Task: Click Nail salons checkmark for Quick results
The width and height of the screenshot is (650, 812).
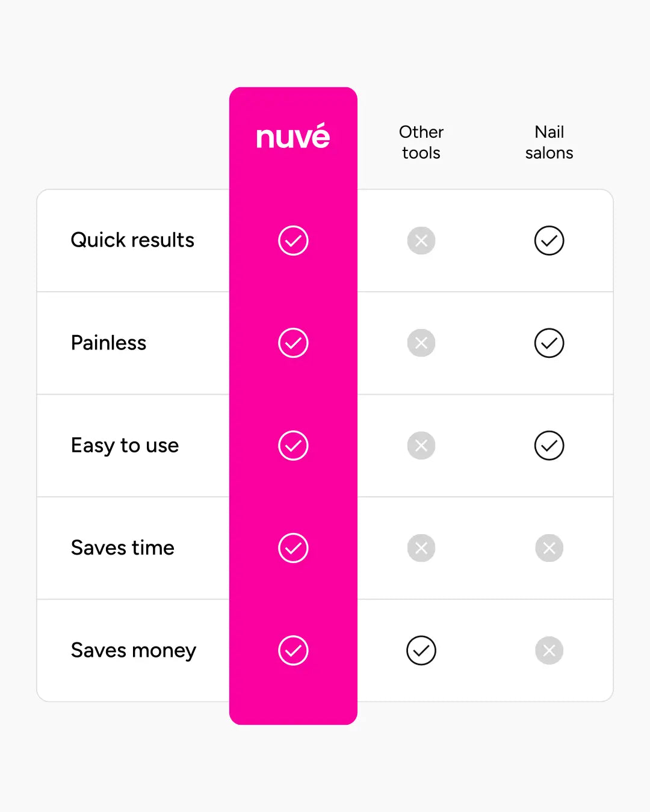Action: click(549, 241)
